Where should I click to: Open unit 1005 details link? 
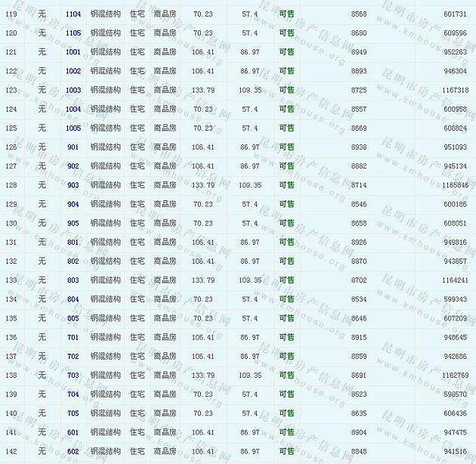pos(73,128)
